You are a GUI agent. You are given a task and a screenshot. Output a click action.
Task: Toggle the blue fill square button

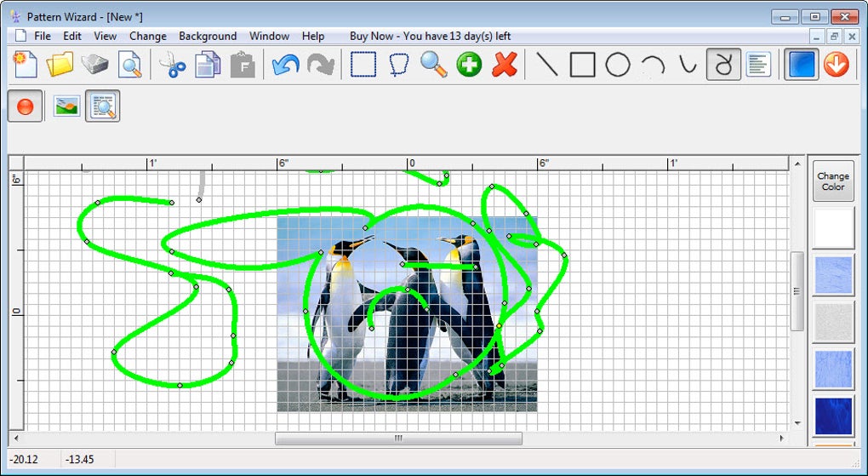click(801, 64)
